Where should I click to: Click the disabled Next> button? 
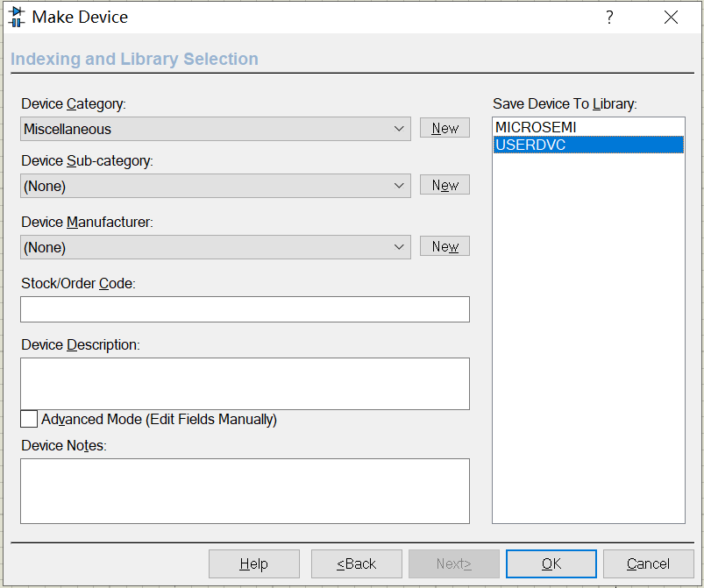453,563
